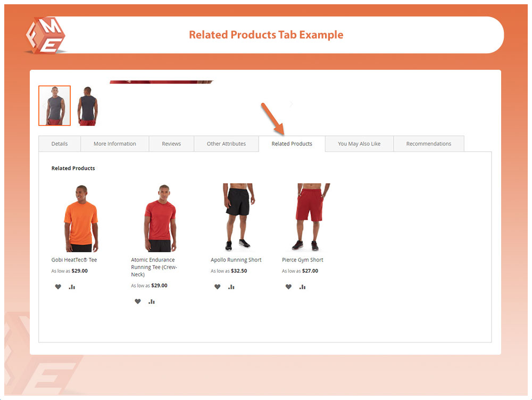Add Apollo Running Short to wishlist
Viewport: 532px width, 400px height.
[x=218, y=287]
